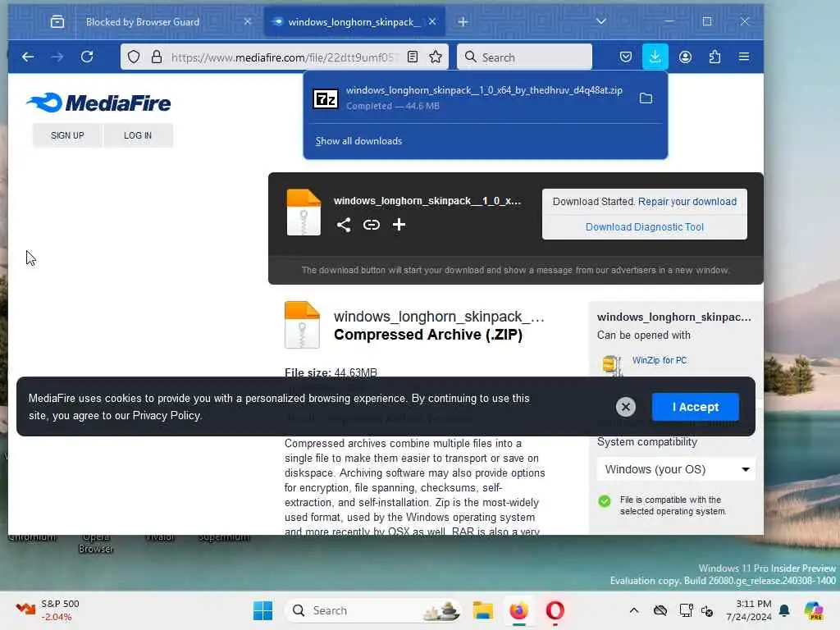The width and height of the screenshot is (840, 630).
Task: Click the Firefox taskbar icon
Action: [518, 610]
